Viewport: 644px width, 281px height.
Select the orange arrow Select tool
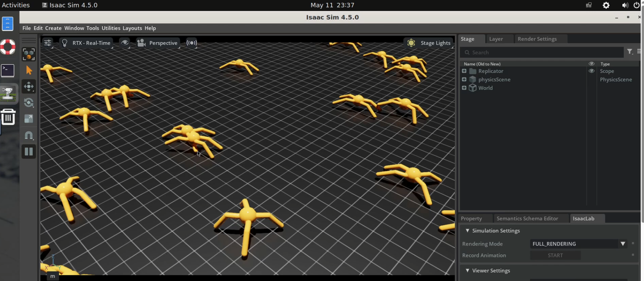(x=29, y=70)
